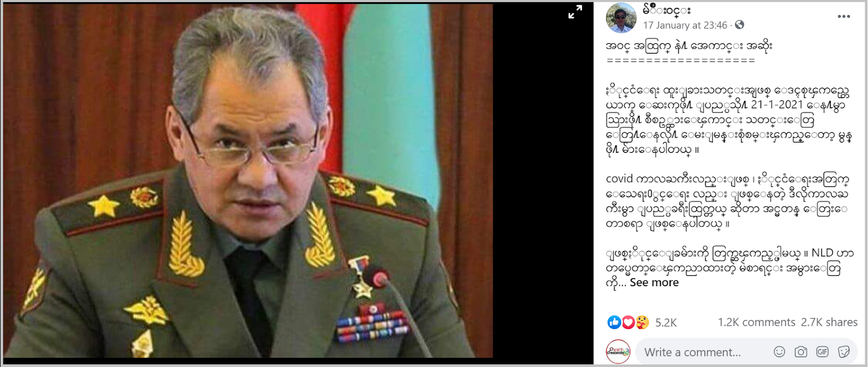Open the post options three-dot menu
The image size is (868, 367).
point(844,16)
